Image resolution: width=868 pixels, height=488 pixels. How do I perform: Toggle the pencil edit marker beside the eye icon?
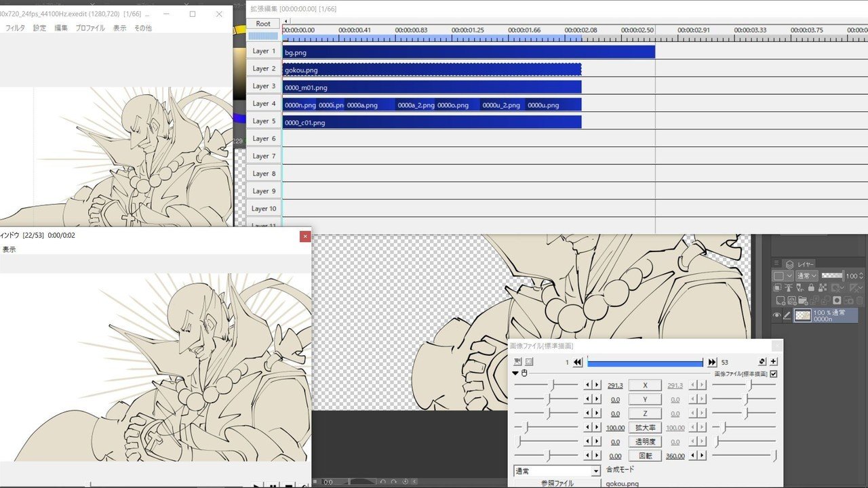[788, 315]
